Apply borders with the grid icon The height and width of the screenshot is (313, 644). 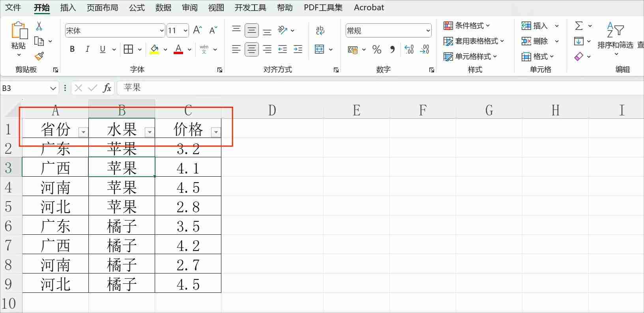[128, 49]
